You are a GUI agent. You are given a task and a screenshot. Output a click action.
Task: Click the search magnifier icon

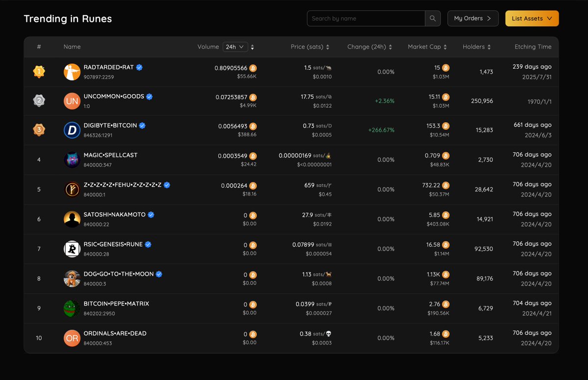point(433,19)
